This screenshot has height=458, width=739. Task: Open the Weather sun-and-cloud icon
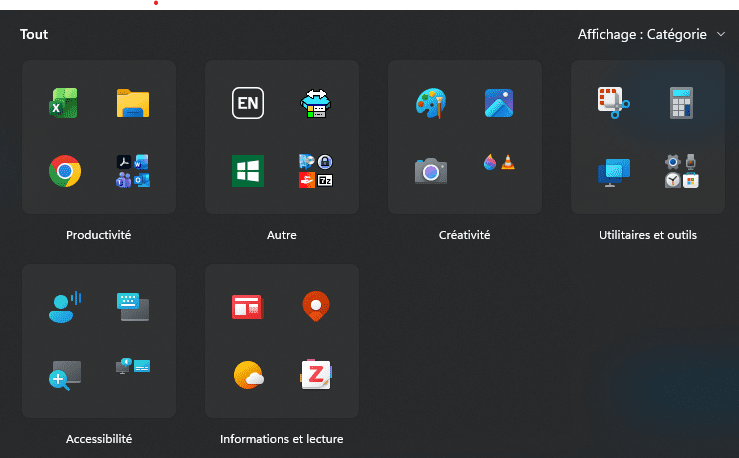coord(248,375)
